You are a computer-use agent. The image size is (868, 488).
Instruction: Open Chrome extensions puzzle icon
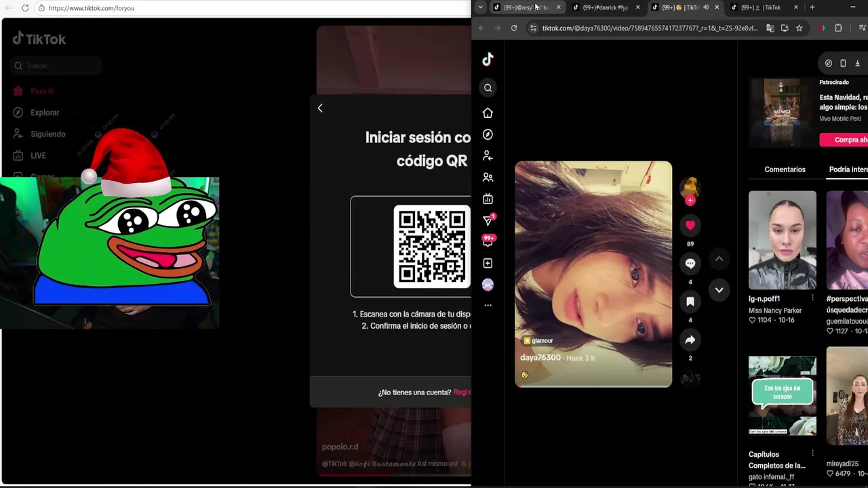pyautogui.click(x=838, y=28)
